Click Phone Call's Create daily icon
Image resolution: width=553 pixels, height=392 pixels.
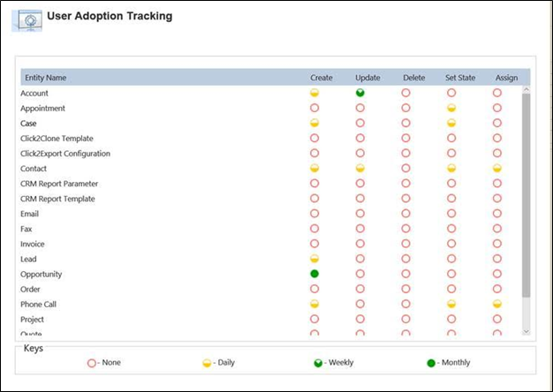tap(314, 304)
